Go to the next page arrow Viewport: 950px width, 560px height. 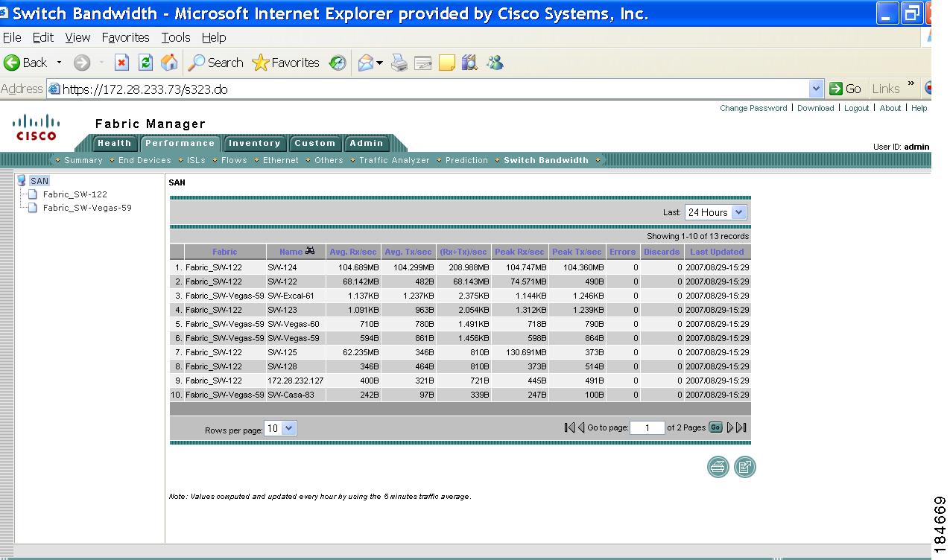pyautogui.click(x=730, y=427)
